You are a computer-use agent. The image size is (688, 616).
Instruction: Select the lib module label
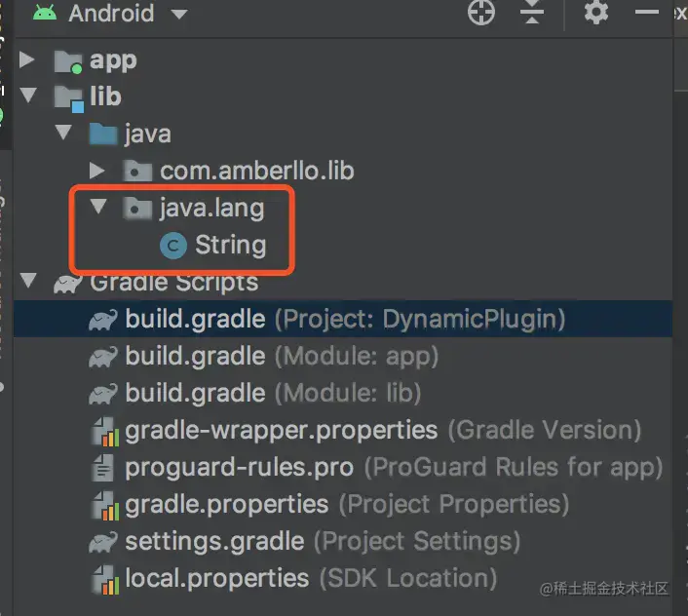click(x=105, y=96)
